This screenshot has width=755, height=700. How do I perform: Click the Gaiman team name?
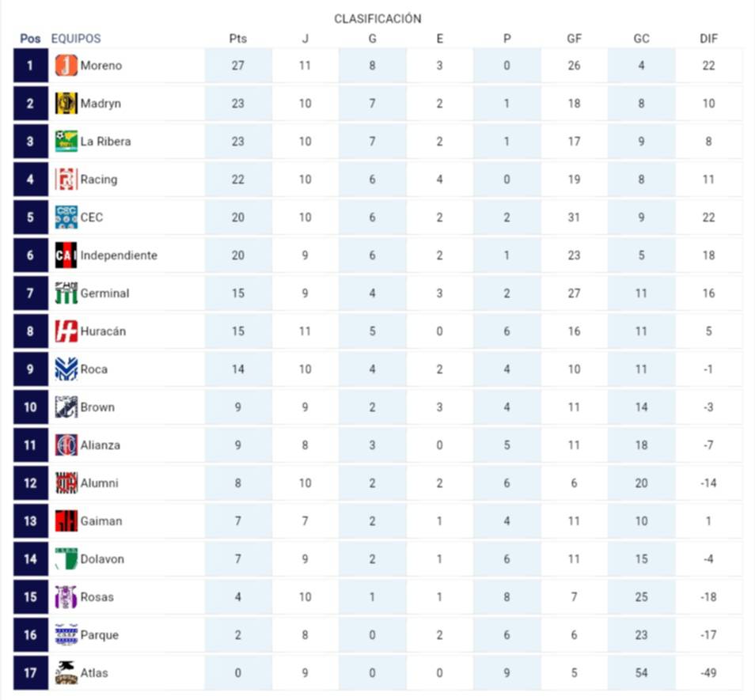(101, 521)
